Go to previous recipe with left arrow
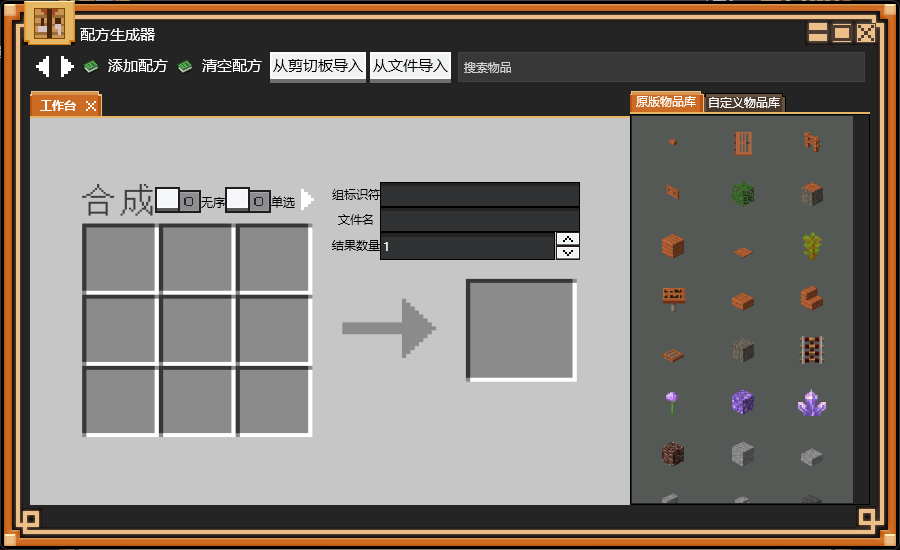This screenshot has width=900, height=550. (42, 66)
